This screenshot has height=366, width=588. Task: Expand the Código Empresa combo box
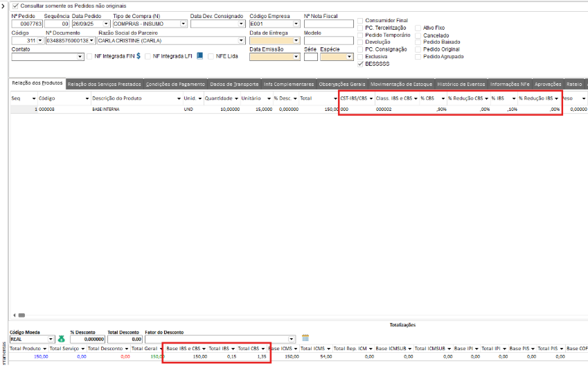(294, 24)
